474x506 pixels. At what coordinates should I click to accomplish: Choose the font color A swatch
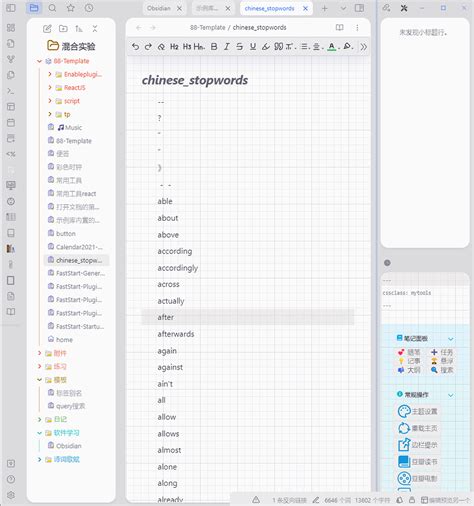point(331,47)
